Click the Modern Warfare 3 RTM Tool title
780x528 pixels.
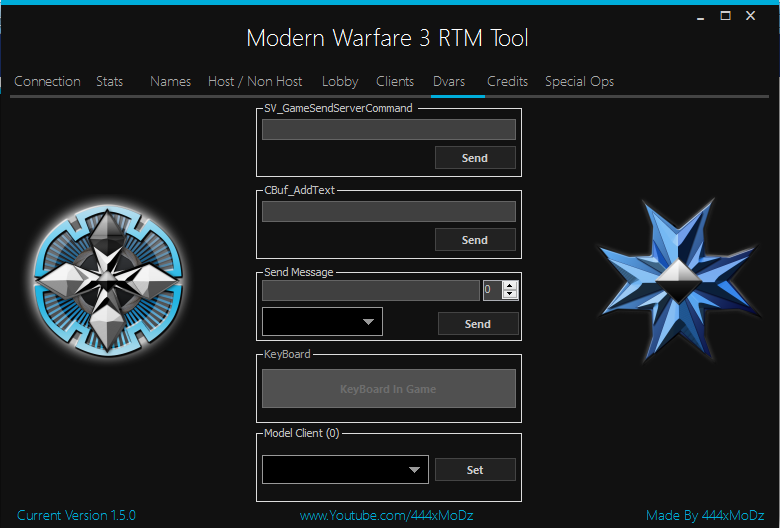387,38
